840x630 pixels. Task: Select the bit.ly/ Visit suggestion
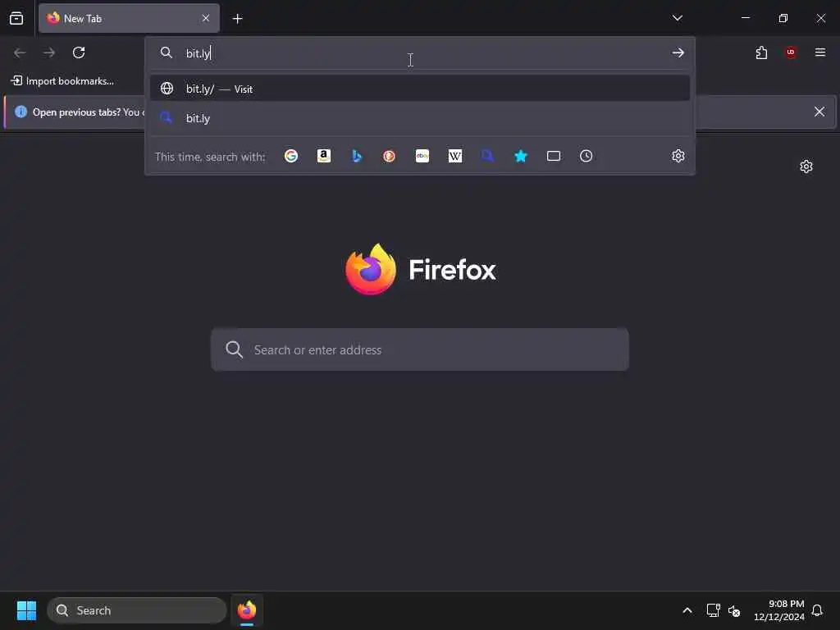click(419, 89)
